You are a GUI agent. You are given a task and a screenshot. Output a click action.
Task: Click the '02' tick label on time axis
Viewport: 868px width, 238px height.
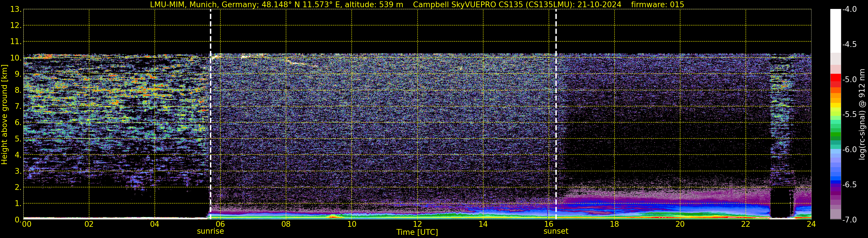(89, 224)
